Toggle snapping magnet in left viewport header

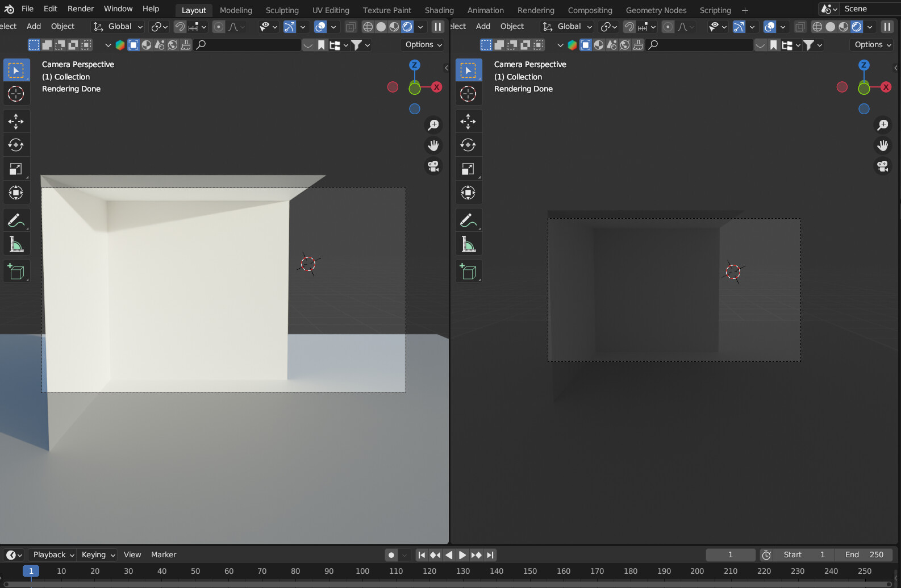[180, 27]
